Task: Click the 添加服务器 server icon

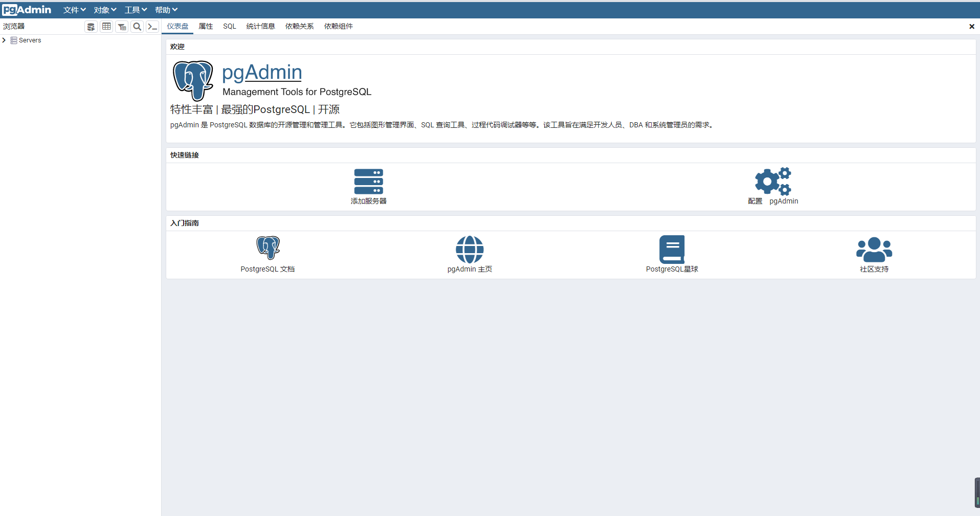Action: pyautogui.click(x=368, y=182)
